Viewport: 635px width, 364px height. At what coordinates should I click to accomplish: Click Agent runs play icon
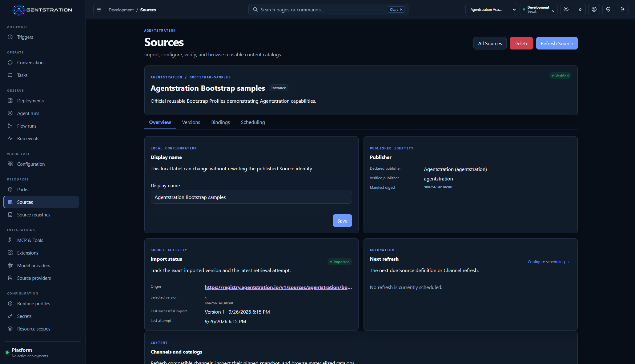(10, 113)
